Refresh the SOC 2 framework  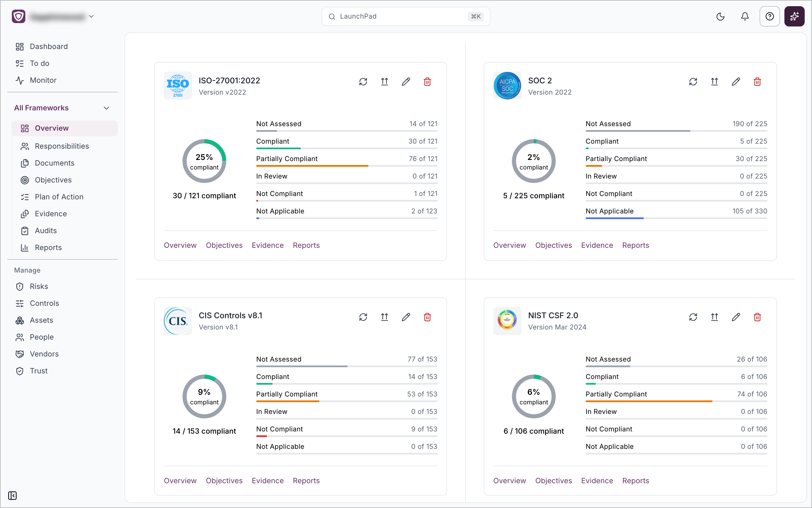[x=693, y=82]
